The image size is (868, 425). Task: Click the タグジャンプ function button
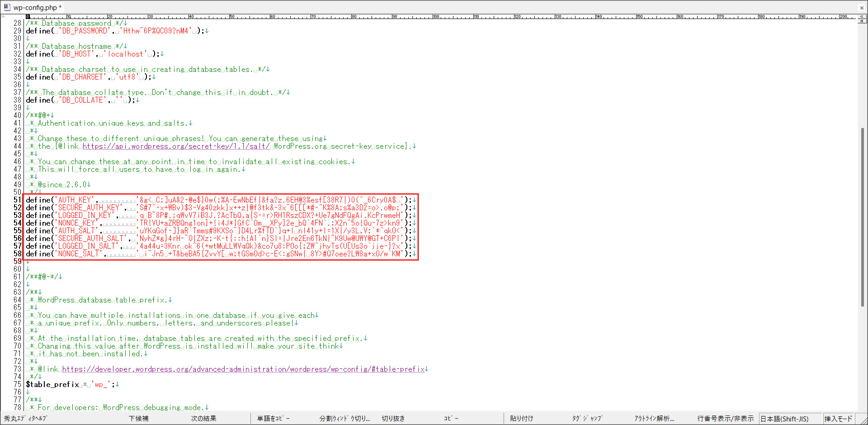tap(587, 419)
